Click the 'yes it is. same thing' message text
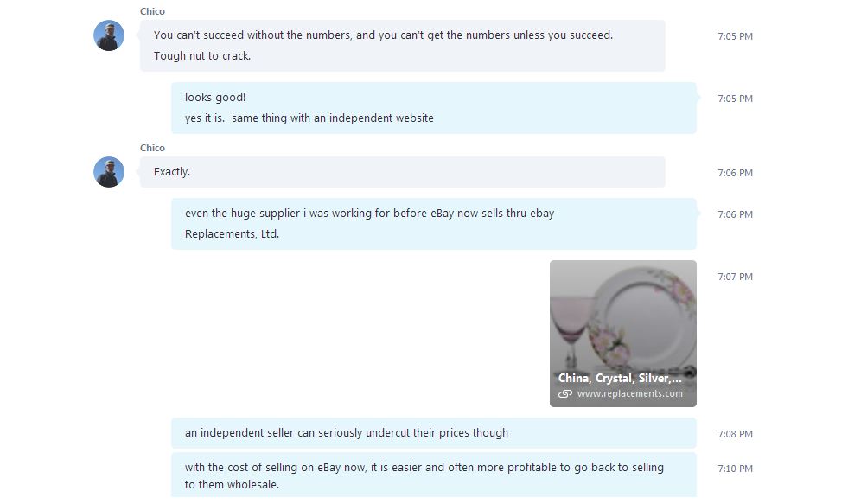 click(x=309, y=118)
